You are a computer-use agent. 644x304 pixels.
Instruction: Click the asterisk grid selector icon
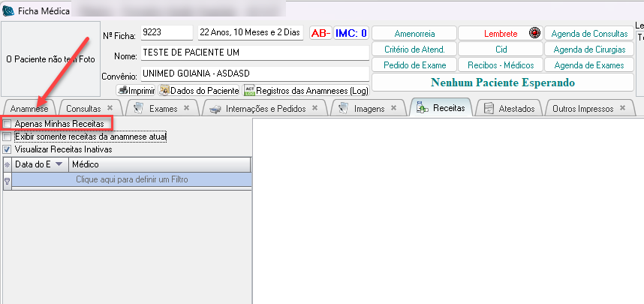pyautogui.click(x=8, y=164)
